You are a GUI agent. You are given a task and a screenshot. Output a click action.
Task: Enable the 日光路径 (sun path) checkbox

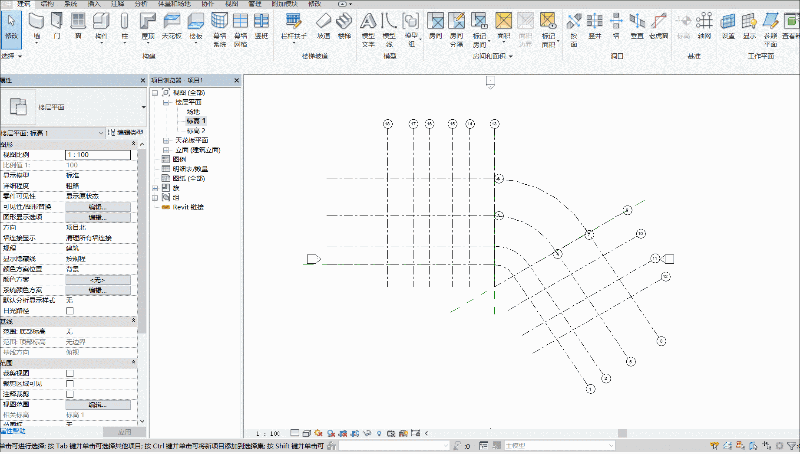click(70, 311)
